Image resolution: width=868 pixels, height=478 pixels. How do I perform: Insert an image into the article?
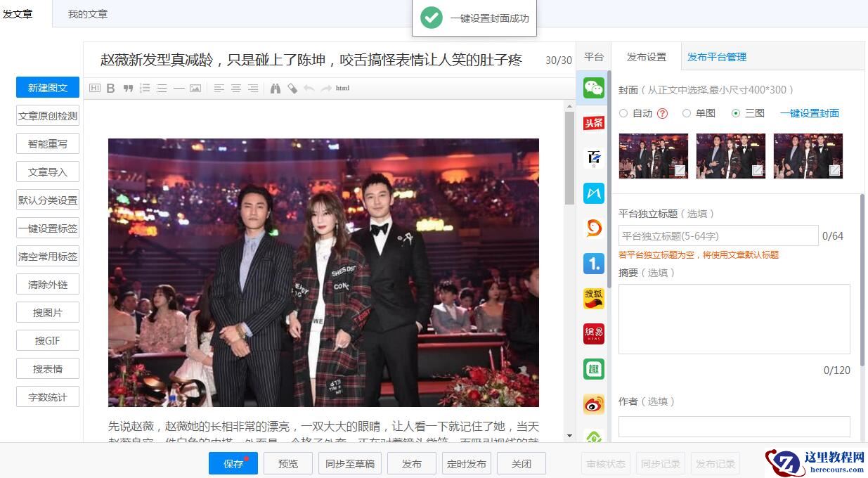pos(195,88)
